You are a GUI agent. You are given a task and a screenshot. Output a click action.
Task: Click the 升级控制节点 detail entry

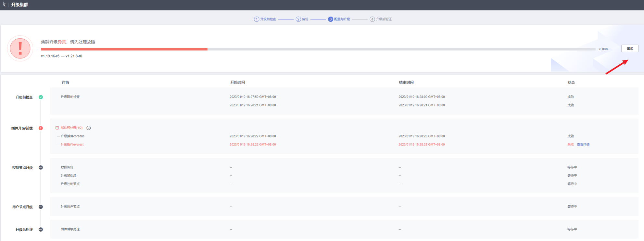(x=70, y=184)
